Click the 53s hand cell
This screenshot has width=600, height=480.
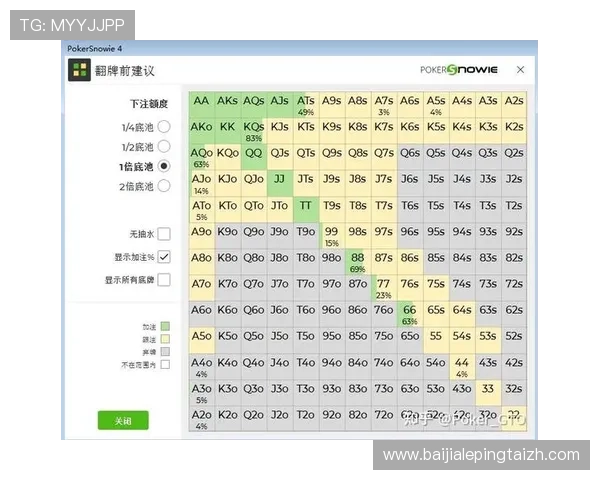488,340
